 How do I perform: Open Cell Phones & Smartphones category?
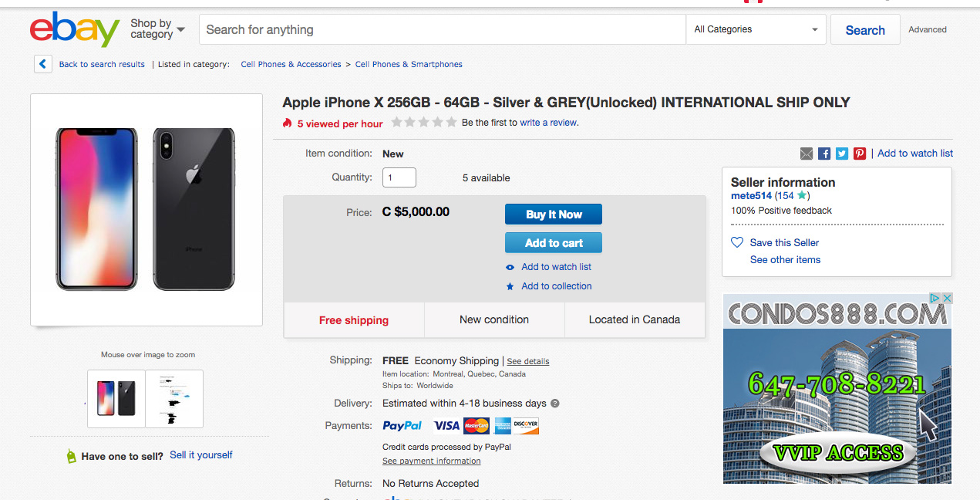pyautogui.click(x=409, y=64)
